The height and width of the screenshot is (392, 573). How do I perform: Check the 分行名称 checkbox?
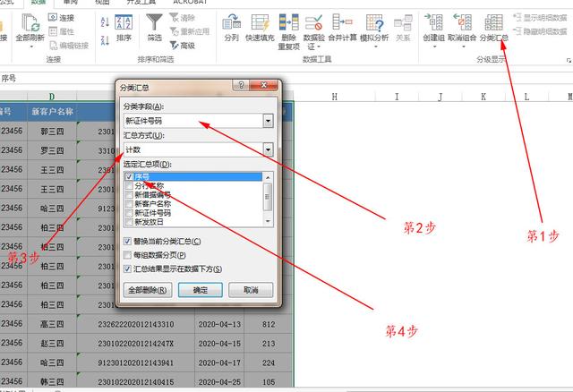pos(129,185)
